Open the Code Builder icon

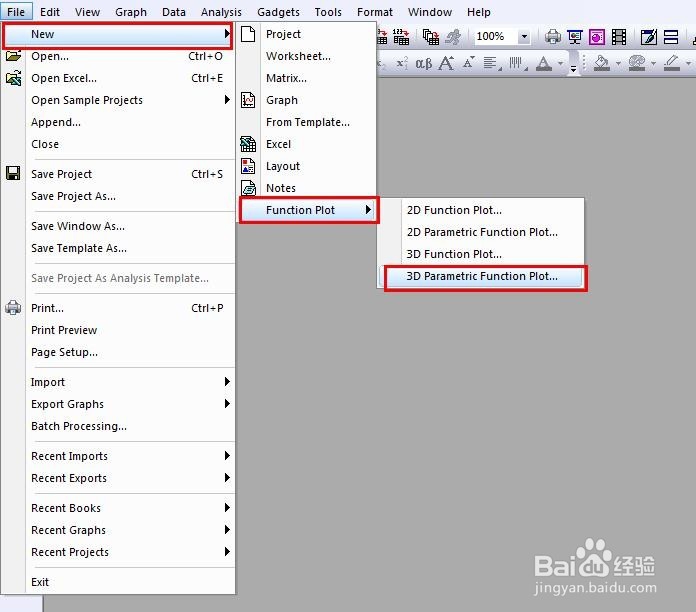pos(649,36)
